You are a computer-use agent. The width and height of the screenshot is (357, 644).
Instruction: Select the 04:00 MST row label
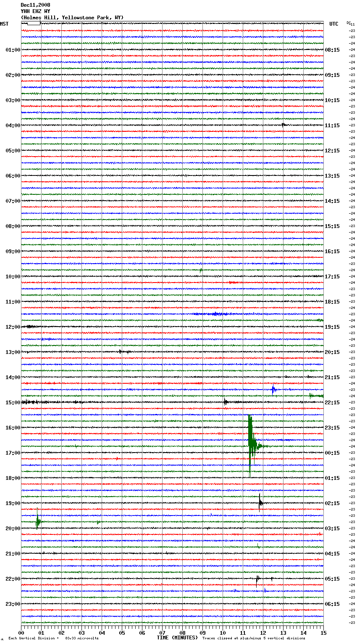(x=13, y=126)
